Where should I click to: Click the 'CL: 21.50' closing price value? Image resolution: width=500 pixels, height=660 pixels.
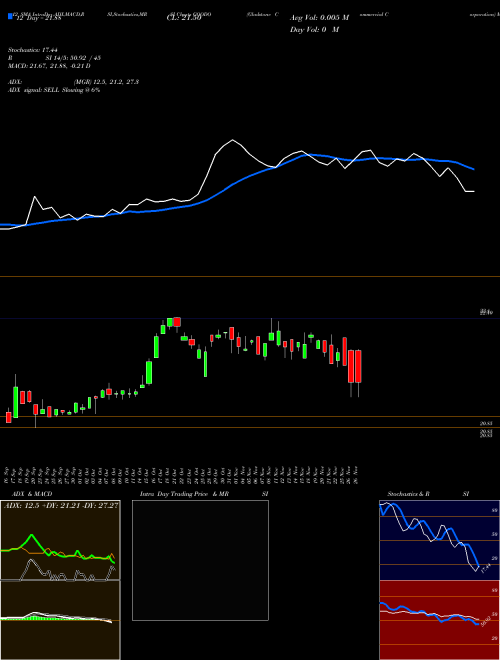coord(184,18)
